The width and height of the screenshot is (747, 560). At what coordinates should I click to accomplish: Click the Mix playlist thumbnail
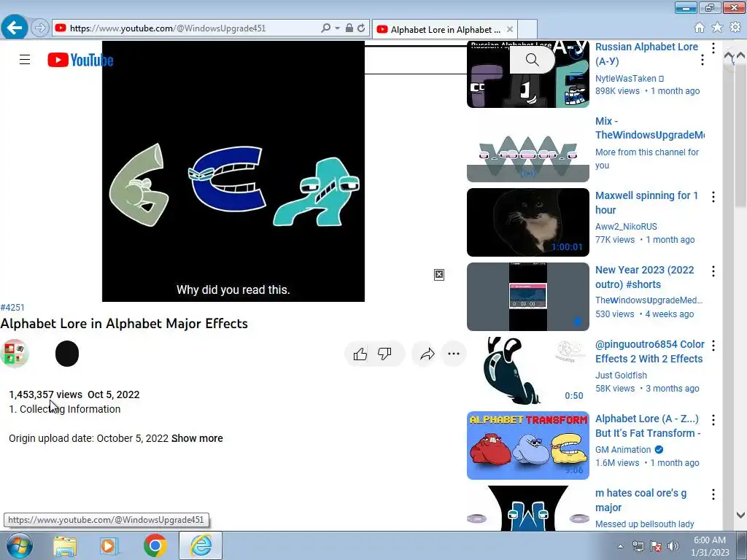528,148
